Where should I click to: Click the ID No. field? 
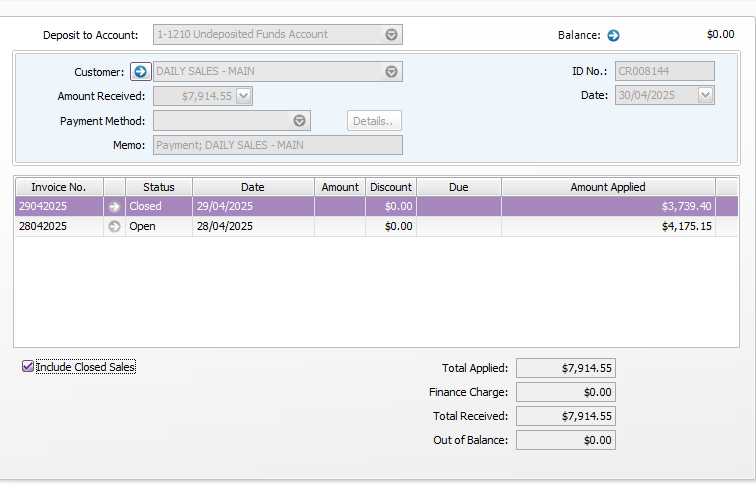coord(664,71)
